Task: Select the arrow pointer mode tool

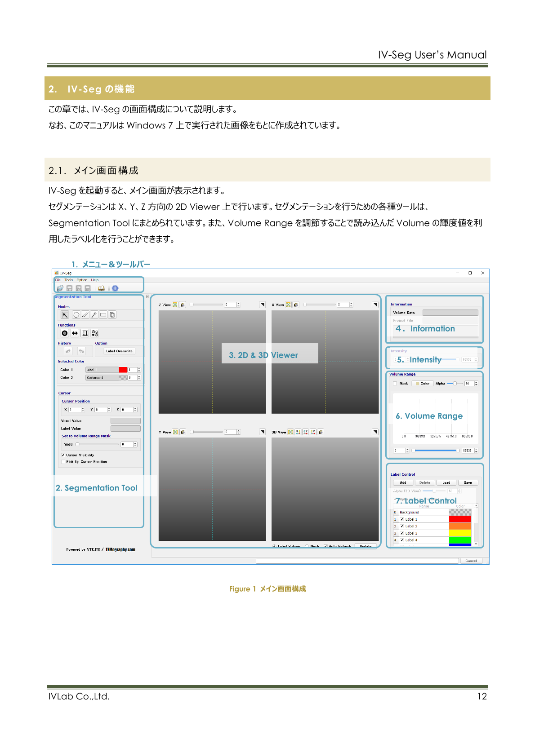Action: pyautogui.click(x=65, y=315)
